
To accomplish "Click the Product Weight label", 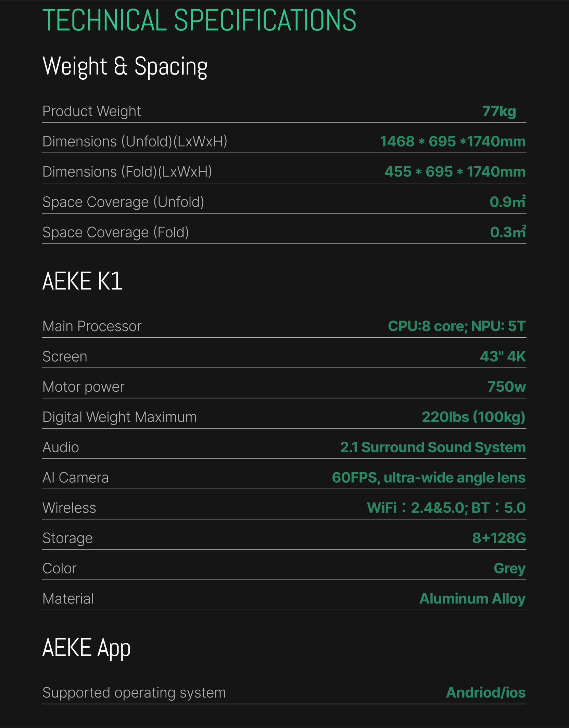I will pos(92,112).
